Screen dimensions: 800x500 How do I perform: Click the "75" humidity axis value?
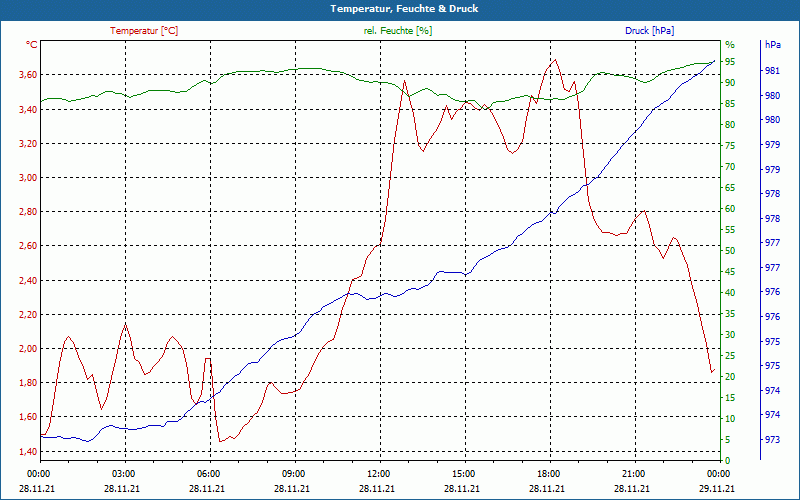730,145
